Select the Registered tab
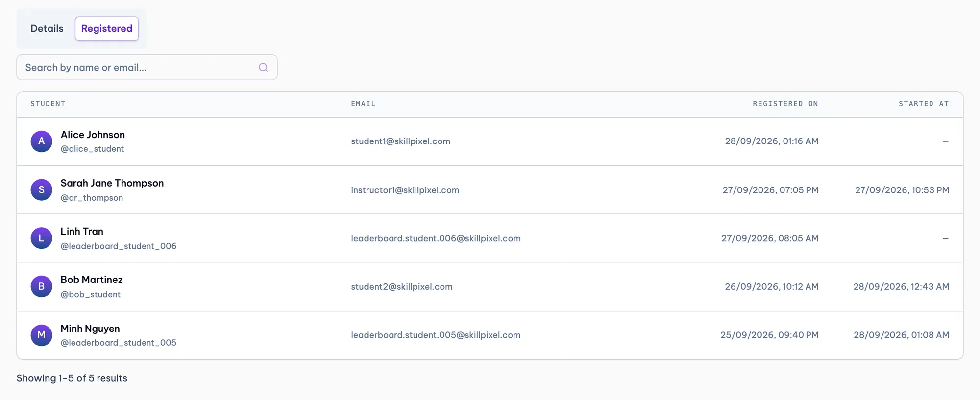 pyautogui.click(x=107, y=28)
